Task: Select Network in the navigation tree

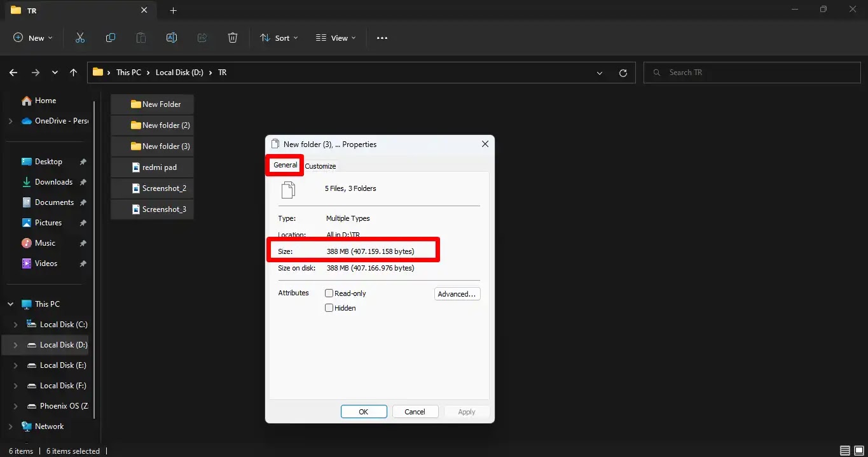Action: (43, 426)
